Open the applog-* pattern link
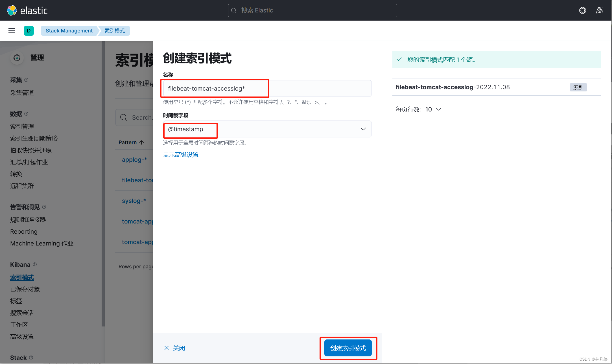Viewport: 612px width, 364px height. click(134, 159)
